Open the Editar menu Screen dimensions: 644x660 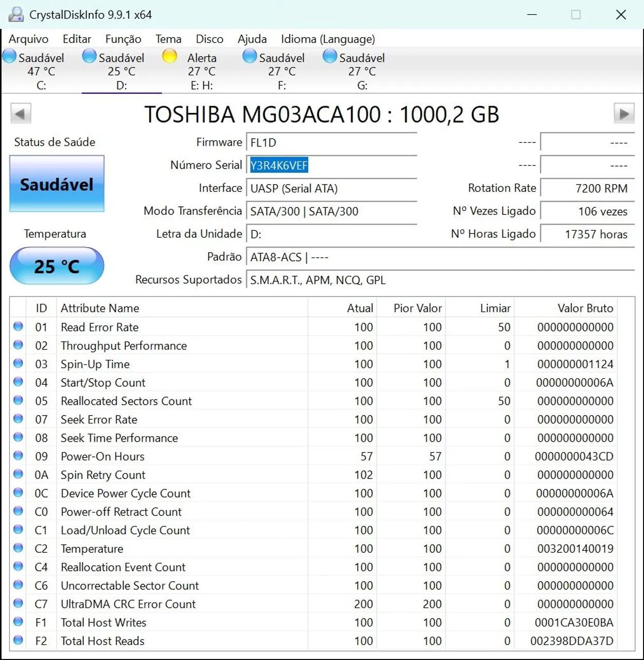[77, 39]
